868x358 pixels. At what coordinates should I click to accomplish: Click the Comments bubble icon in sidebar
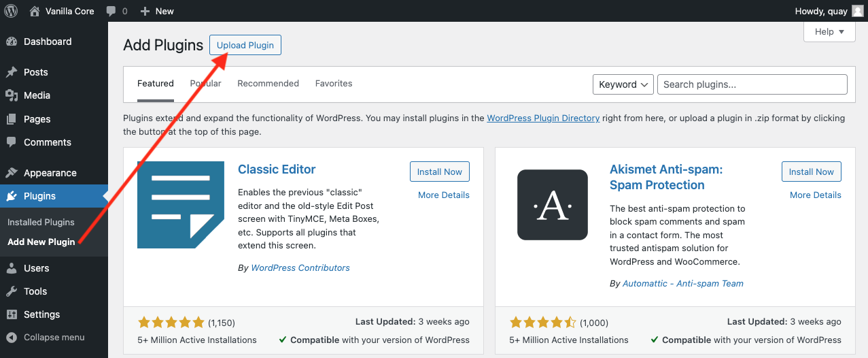click(x=12, y=142)
